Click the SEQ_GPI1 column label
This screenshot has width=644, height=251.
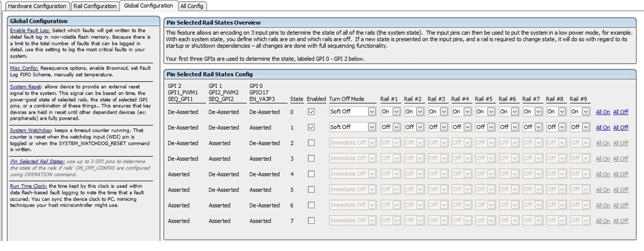[x=181, y=99]
